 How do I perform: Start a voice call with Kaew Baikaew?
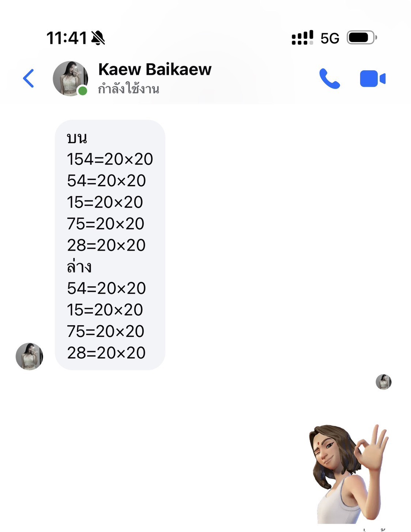[329, 79]
